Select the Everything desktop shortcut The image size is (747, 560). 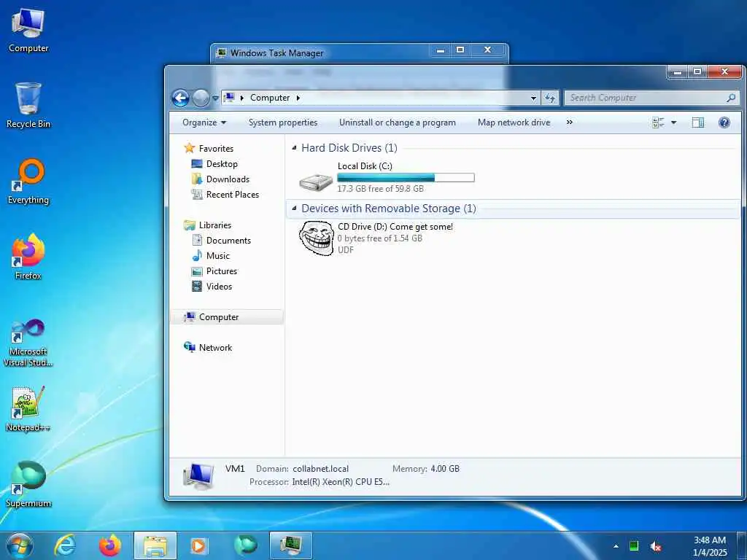(x=28, y=182)
